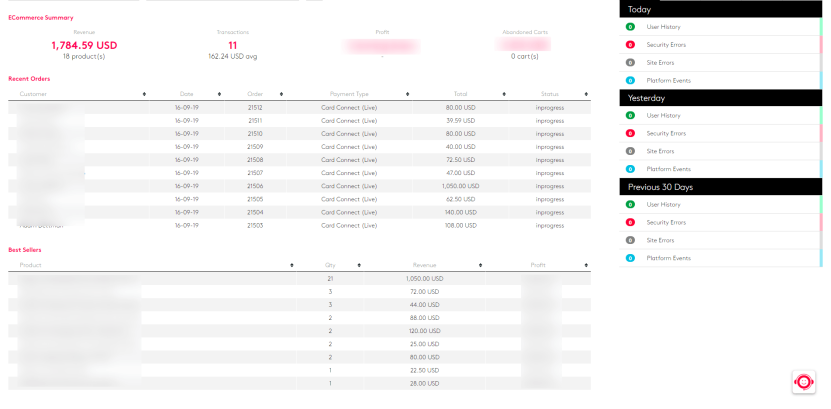Select order number 21510
831x409 pixels.
[x=255, y=134]
